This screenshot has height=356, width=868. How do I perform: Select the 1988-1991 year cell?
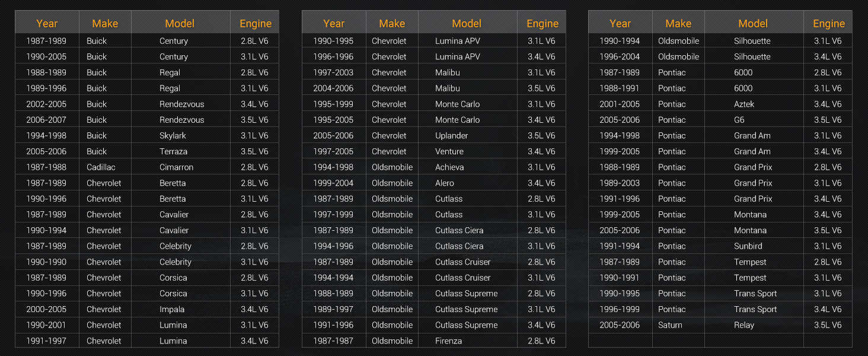(620, 88)
